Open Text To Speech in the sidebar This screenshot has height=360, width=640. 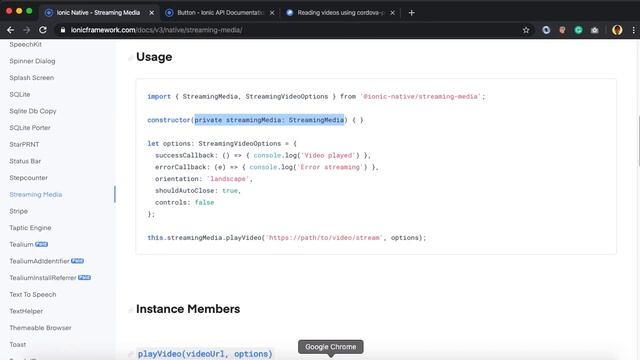33,294
